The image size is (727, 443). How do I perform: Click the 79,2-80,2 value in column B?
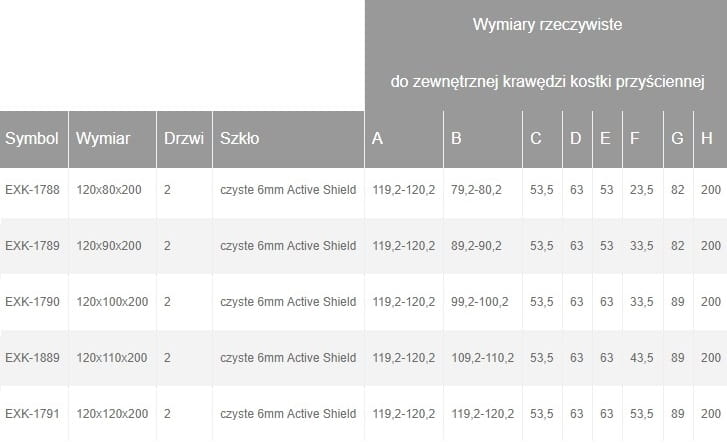click(476, 189)
